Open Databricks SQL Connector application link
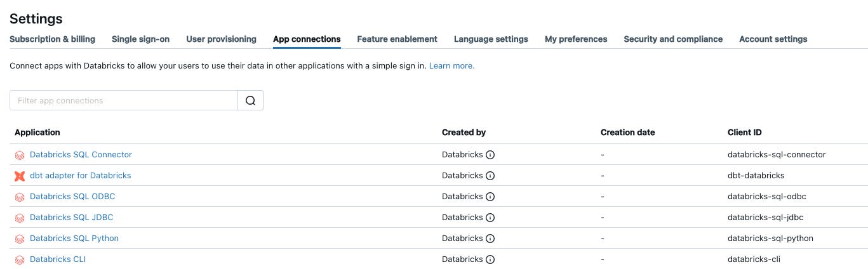 click(81, 155)
